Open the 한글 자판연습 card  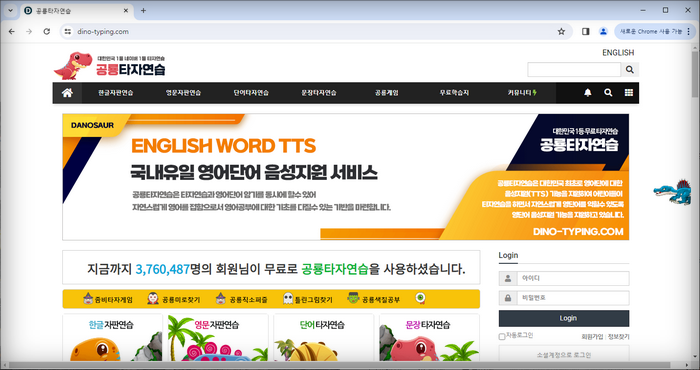tap(112, 337)
